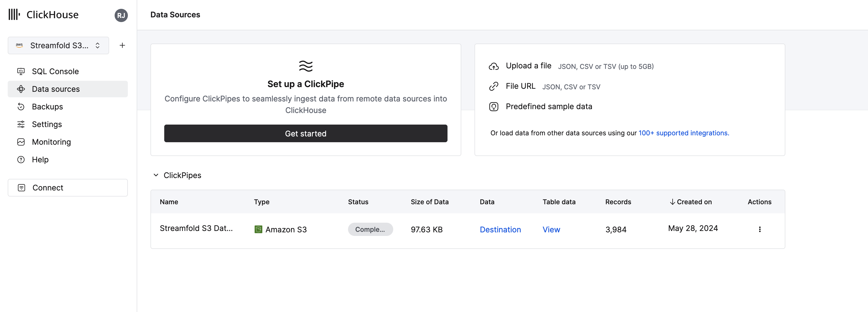
Task: Click the Monitoring chart icon
Action: click(x=21, y=142)
